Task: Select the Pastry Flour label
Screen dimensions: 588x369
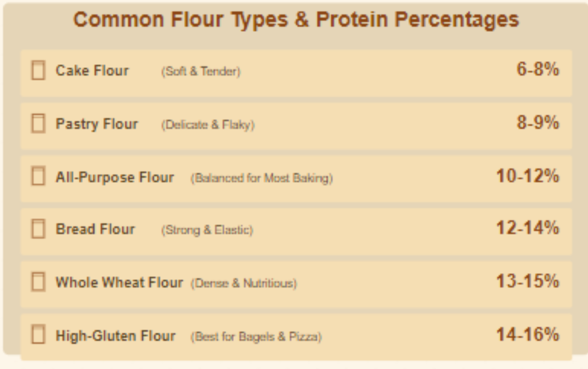Action: [97, 124]
